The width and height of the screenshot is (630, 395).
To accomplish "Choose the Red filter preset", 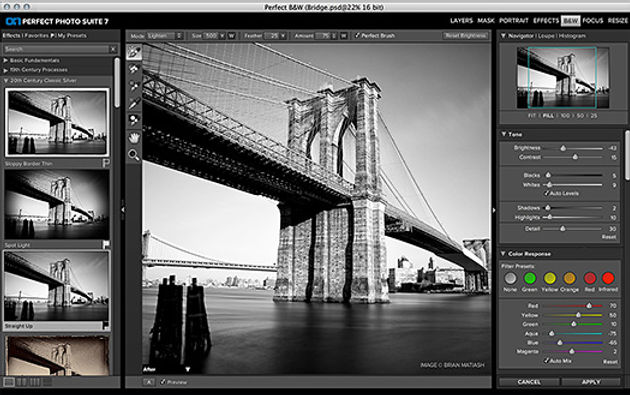I will [x=589, y=278].
